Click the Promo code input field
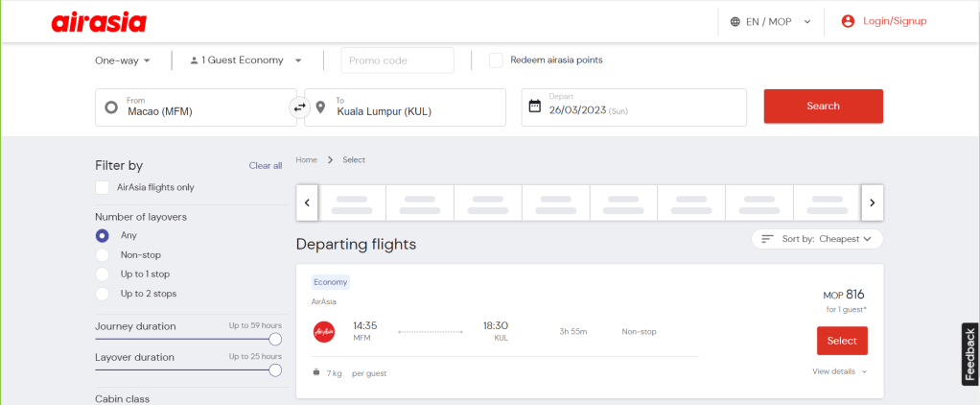Screen dimensions: 980x405 pyautogui.click(x=397, y=60)
